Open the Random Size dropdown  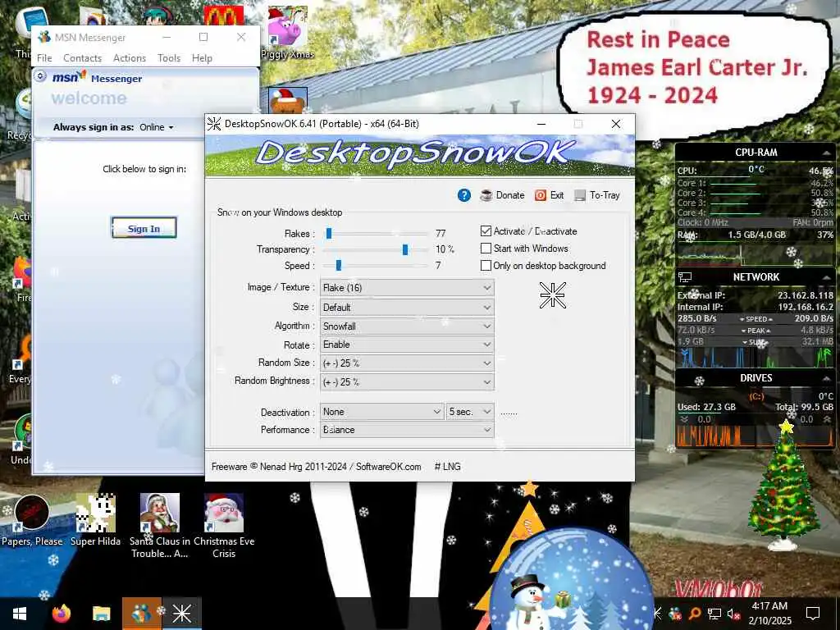click(x=407, y=363)
